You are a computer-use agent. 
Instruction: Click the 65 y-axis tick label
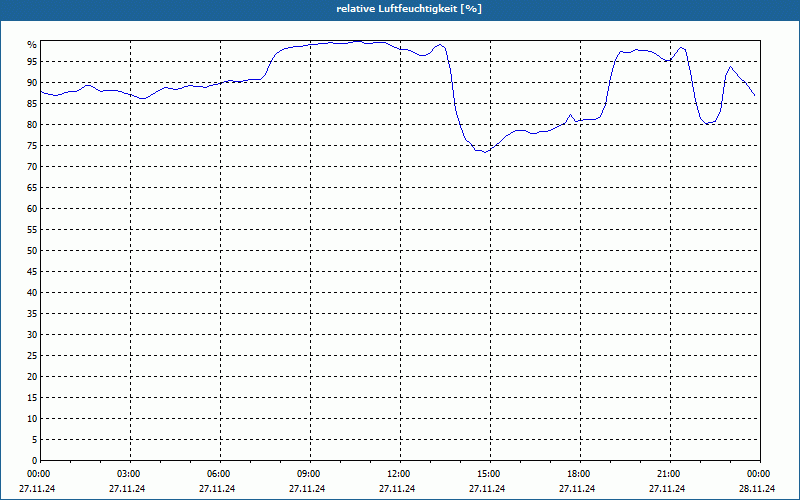coord(32,188)
